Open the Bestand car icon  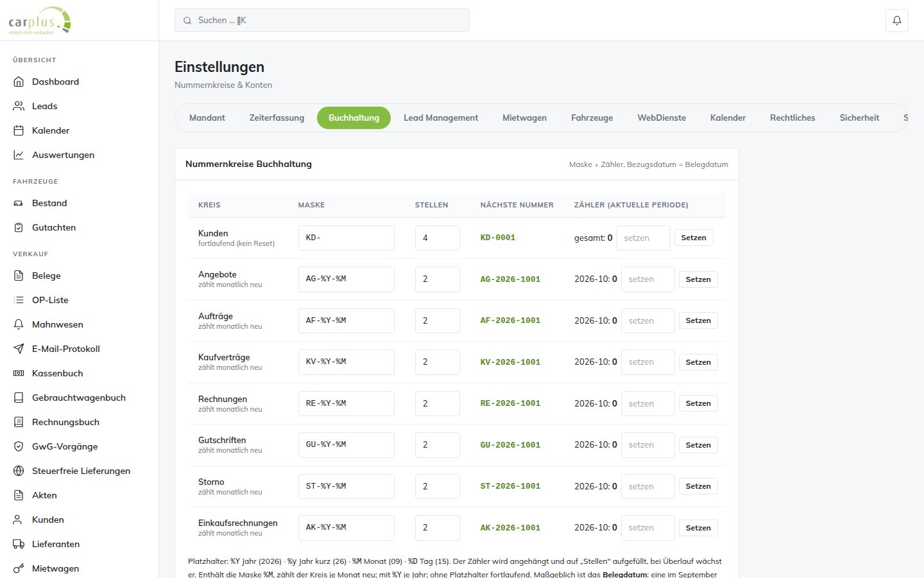[19, 203]
